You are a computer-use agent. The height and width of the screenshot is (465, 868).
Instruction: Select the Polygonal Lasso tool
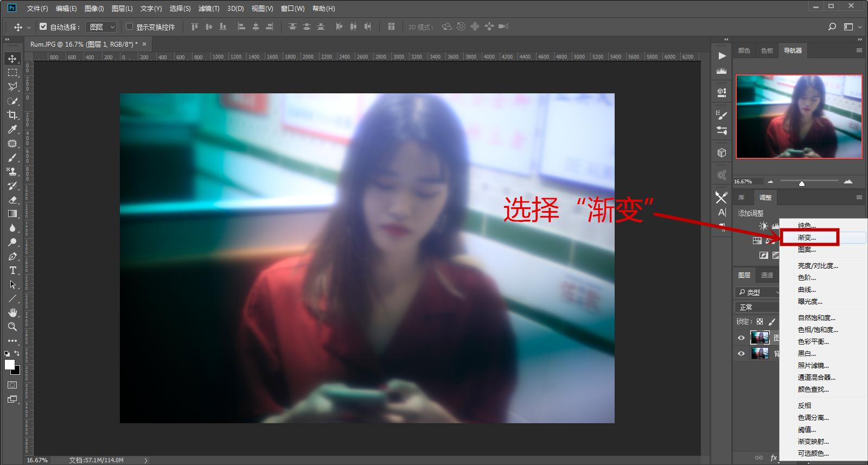point(12,86)
